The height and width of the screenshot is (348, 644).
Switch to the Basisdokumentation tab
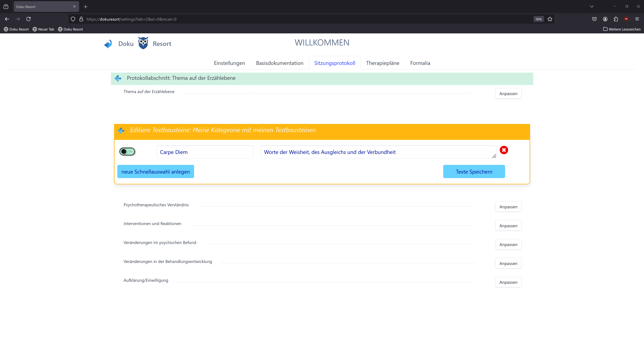pos(279,63)
